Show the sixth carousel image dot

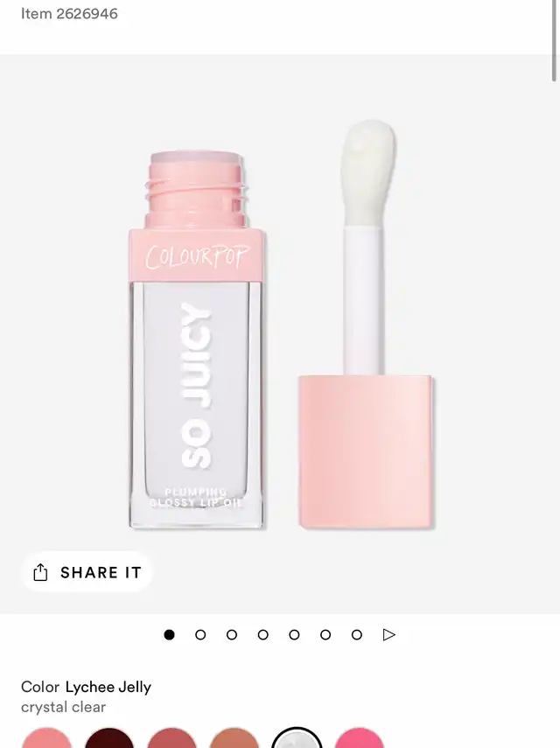[x=325, y=634]
